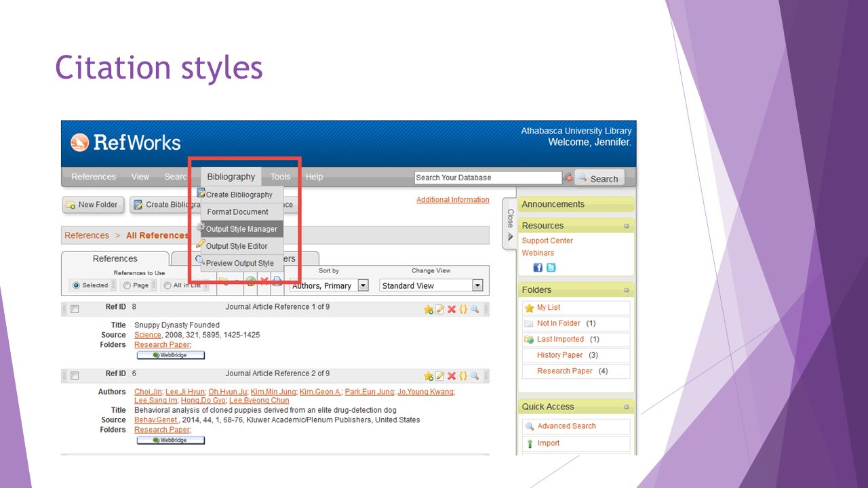Open the Research Paper folder in Folders panel

click(x=565, y=371)
